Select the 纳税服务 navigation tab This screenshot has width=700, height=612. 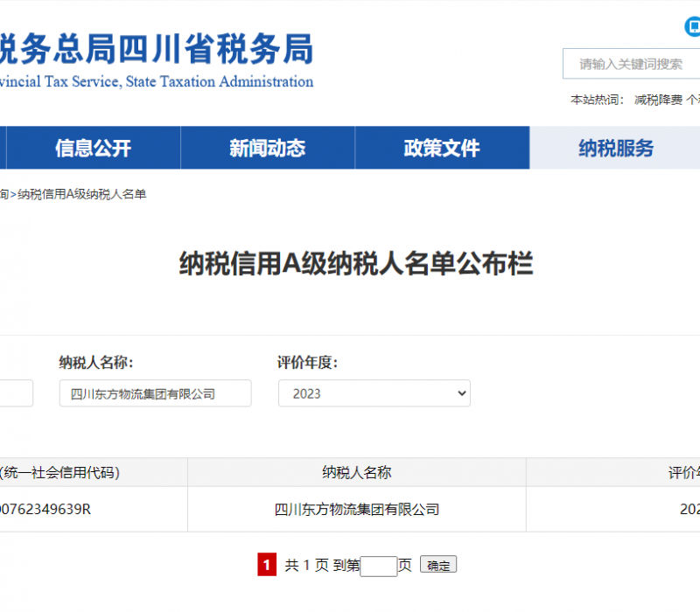pos(615,148)
